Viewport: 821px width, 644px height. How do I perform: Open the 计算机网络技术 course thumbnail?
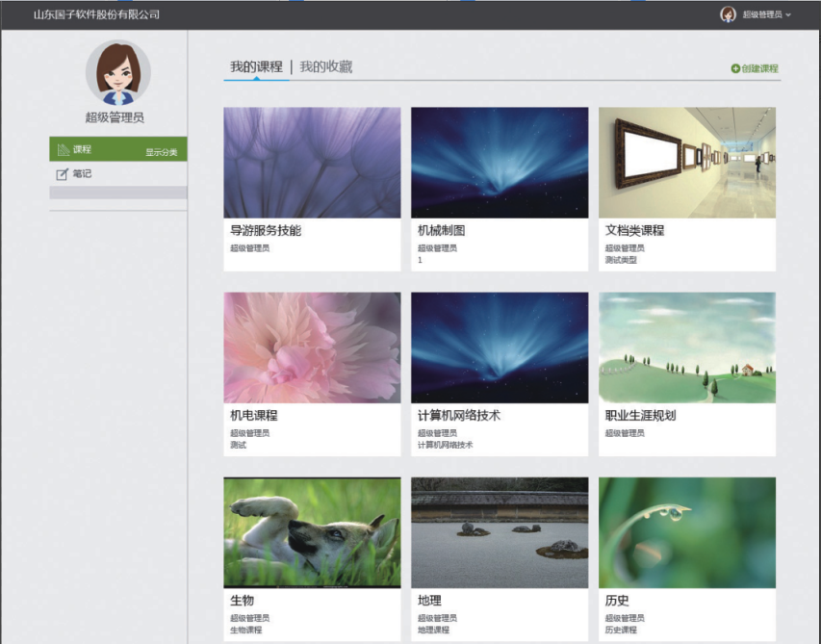click(x=500, y=348)
